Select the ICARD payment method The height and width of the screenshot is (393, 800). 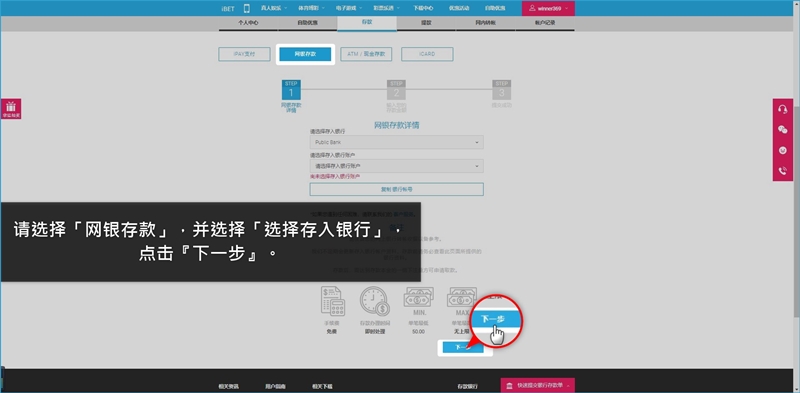tap(427, 54)
